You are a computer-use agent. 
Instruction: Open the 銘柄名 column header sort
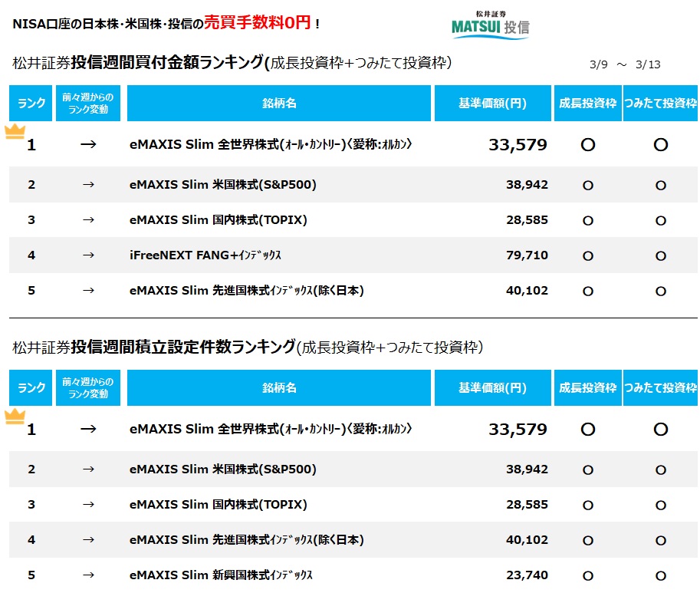click(279, 103)
